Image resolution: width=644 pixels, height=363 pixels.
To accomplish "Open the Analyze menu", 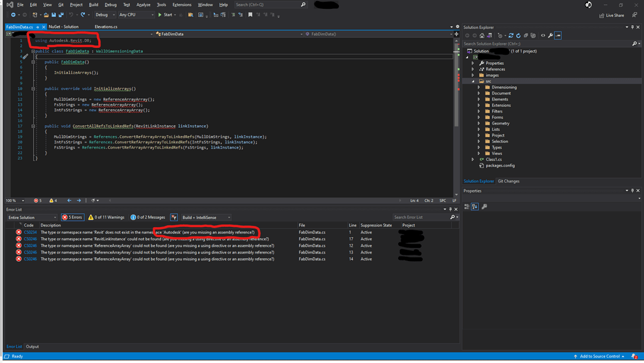I will pyautogui.click(x=143, y=4).
